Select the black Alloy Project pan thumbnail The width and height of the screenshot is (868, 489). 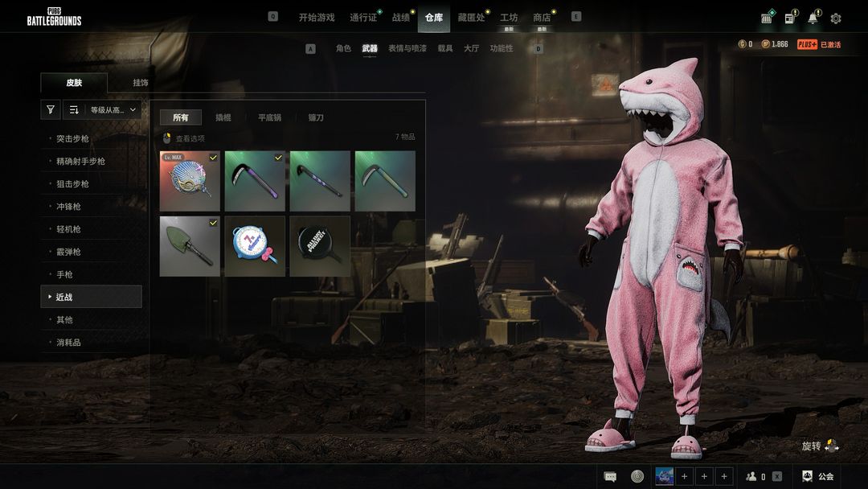(320, 245)
